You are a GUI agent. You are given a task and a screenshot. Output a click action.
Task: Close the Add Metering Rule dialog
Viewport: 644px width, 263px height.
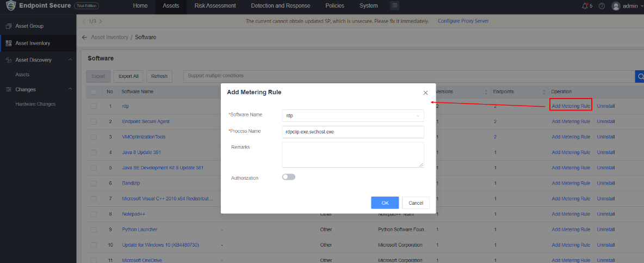425,93
